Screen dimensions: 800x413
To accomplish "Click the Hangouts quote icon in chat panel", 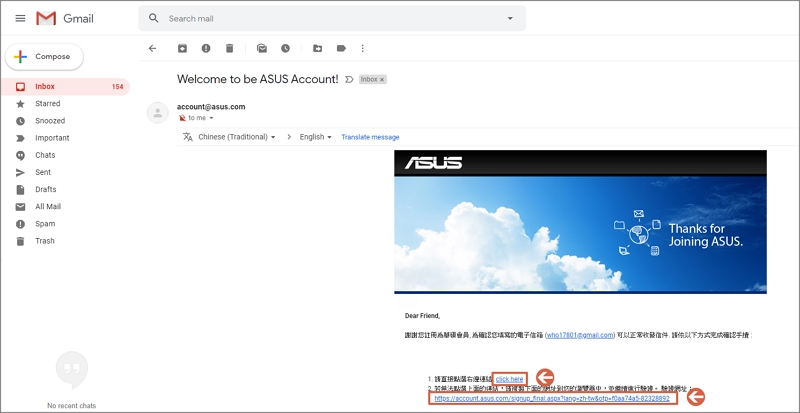I will coord(71,370).
